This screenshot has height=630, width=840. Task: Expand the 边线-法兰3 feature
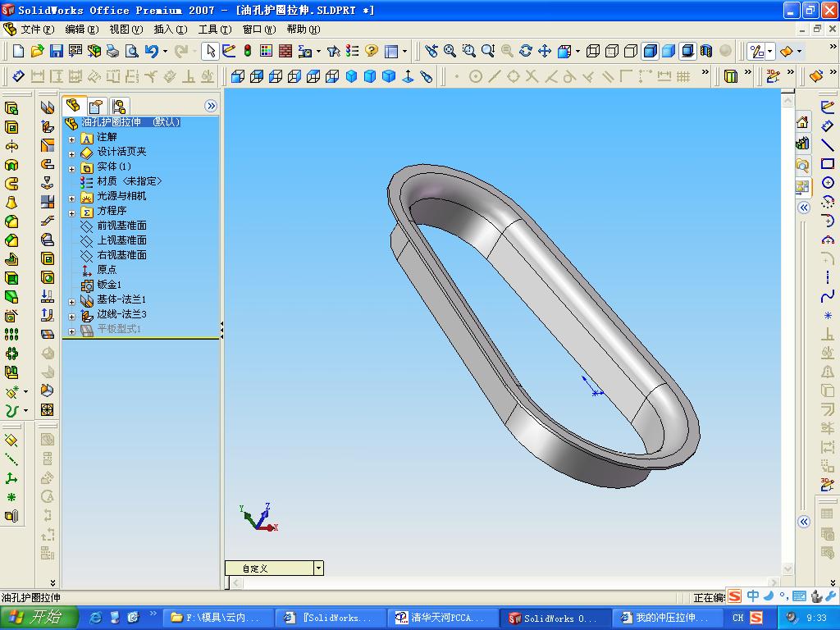pyautogui.click(x=72, y=317)
